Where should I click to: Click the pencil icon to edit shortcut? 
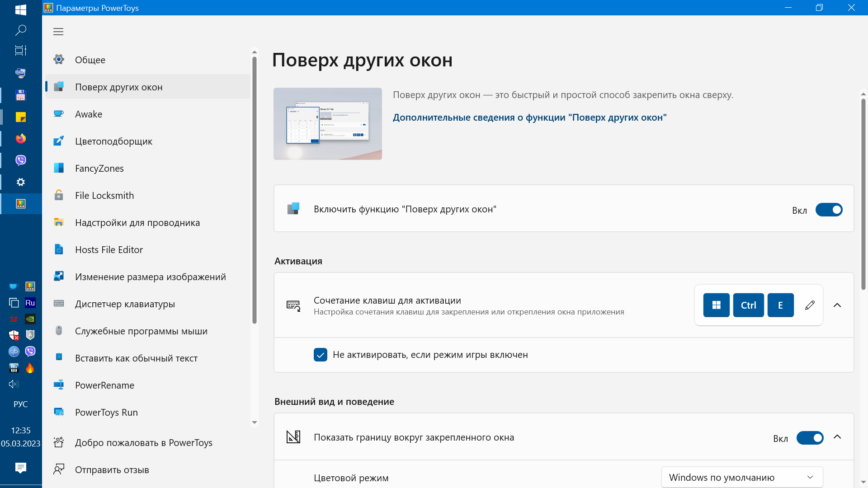(810, 305)
